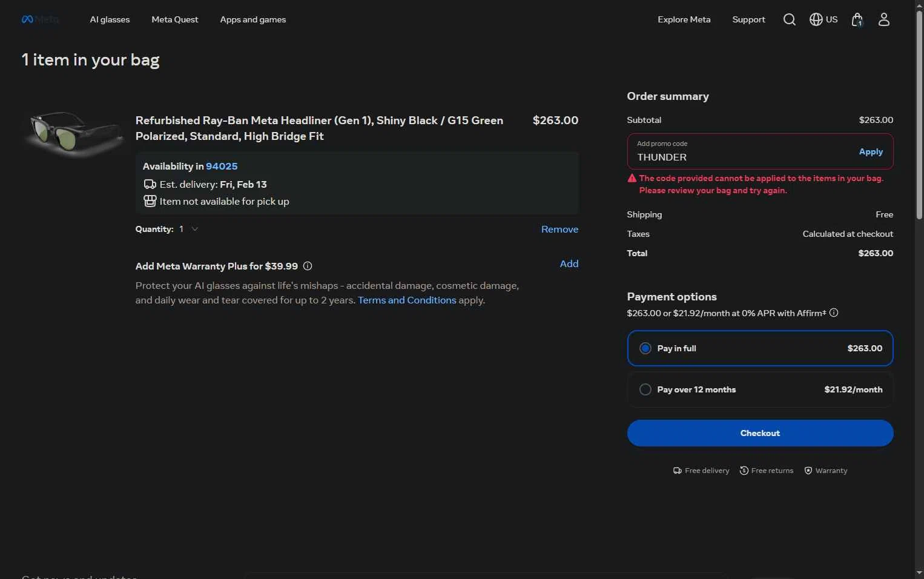Click the Free returns icon

click(x=744, y=471)
